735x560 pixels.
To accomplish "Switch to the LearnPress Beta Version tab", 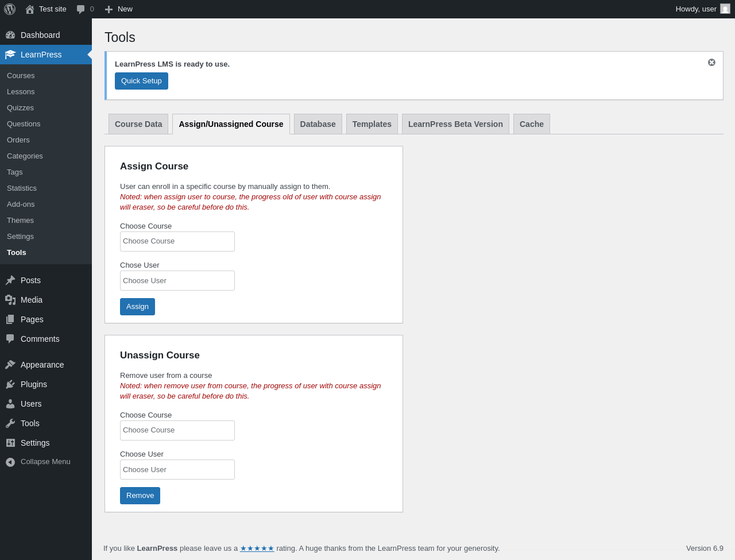I will (x=455, y=124).
